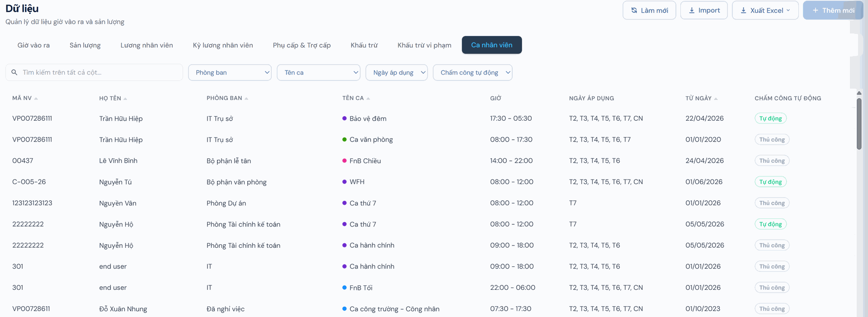The height and width of the screenshot is (317, 868).
Task: Click the 22:00 - 06:00 time cell
Action: point(513,288)
